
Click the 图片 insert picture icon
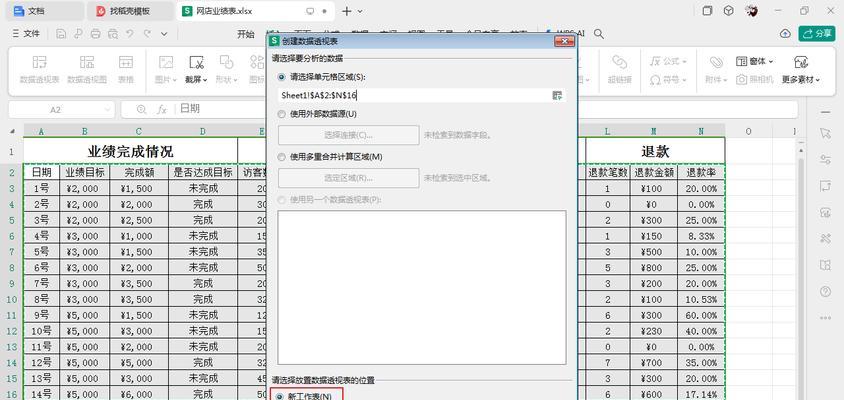tap(166, 62)
